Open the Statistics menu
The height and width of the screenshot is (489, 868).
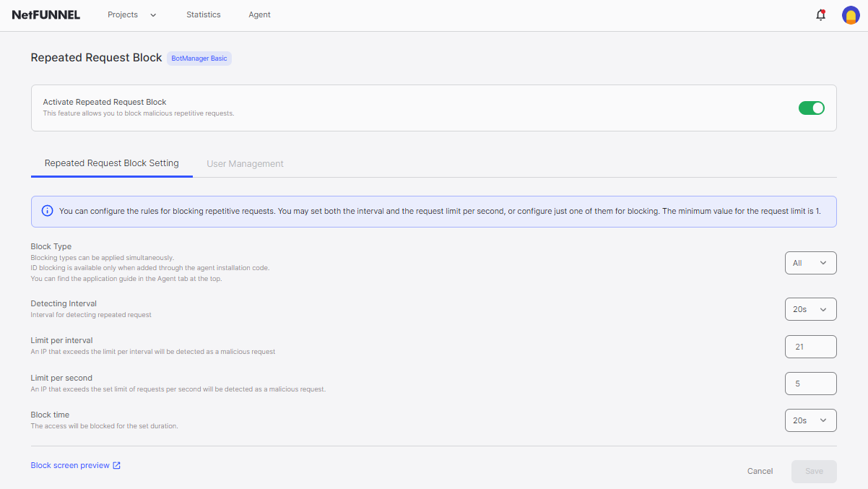click(x=203, y=14)
